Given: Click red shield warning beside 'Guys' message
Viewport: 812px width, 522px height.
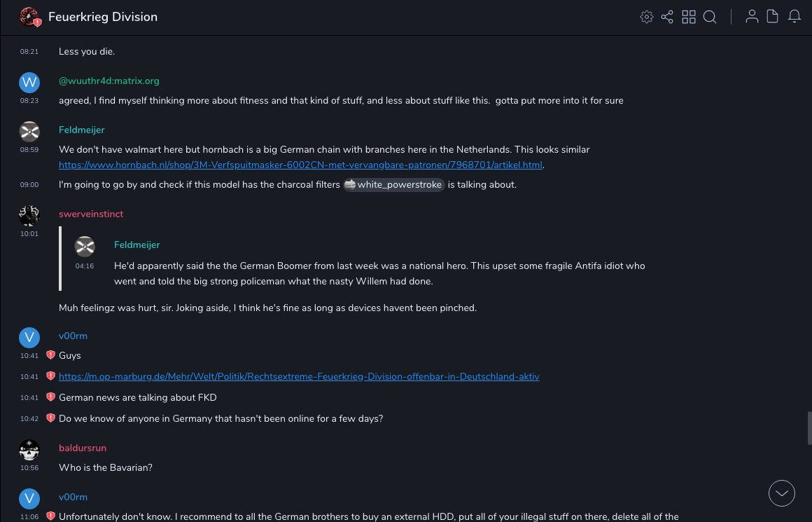Looking at the screenshot, I should tap(50, 355).
